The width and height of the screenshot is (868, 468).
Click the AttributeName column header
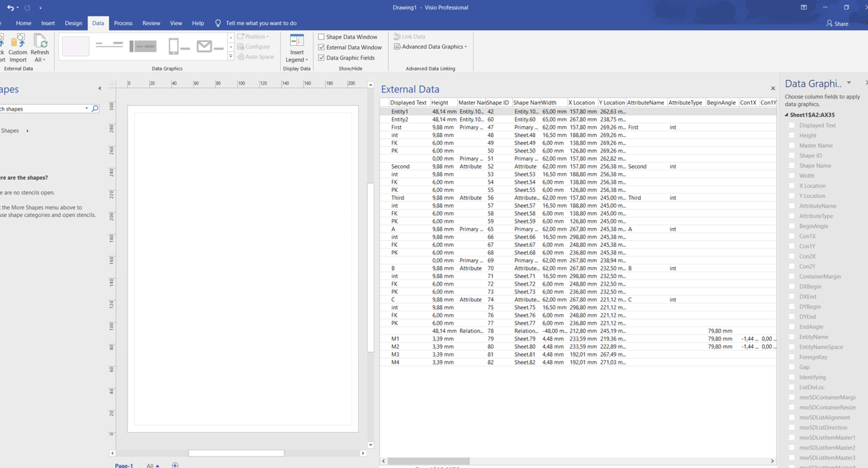(646, 102)
